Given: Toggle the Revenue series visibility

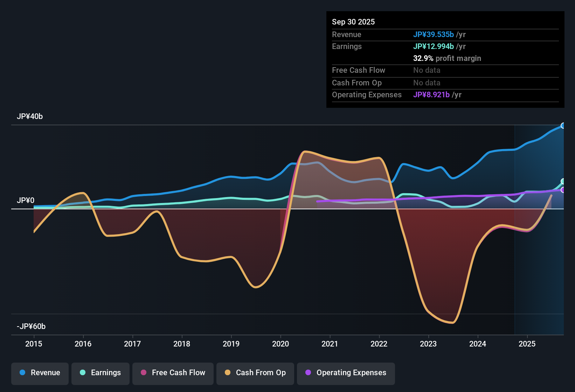Looking at the screenshot, I should click(x=40, y=373).
